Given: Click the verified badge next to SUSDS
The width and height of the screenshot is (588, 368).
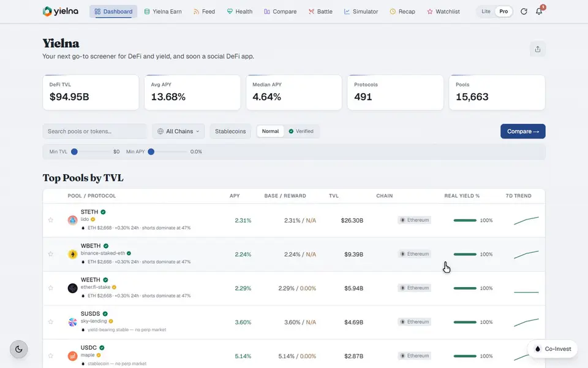Looking at the screenshot, I should point(105,313).
